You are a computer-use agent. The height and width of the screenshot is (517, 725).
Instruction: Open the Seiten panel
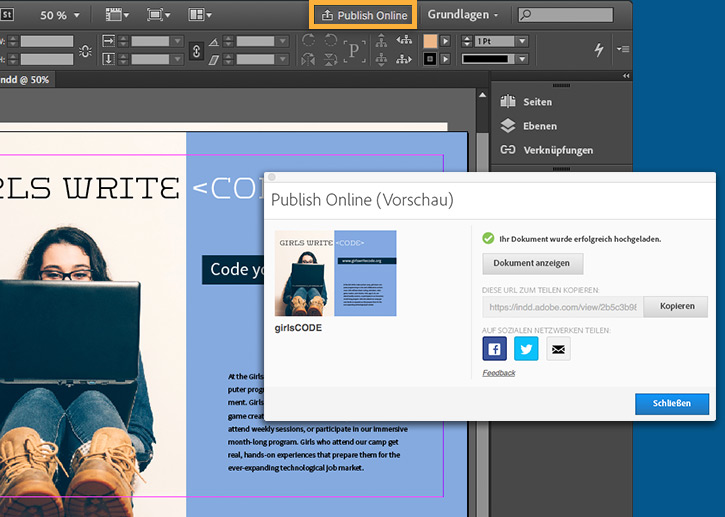(x=527, y=101)
